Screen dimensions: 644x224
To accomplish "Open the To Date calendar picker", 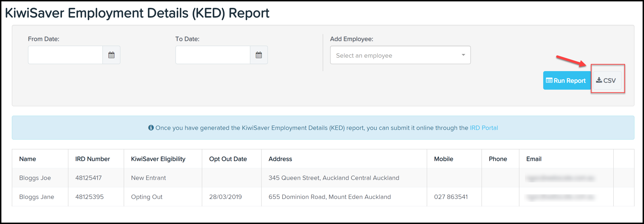I will tap(259, 55).
